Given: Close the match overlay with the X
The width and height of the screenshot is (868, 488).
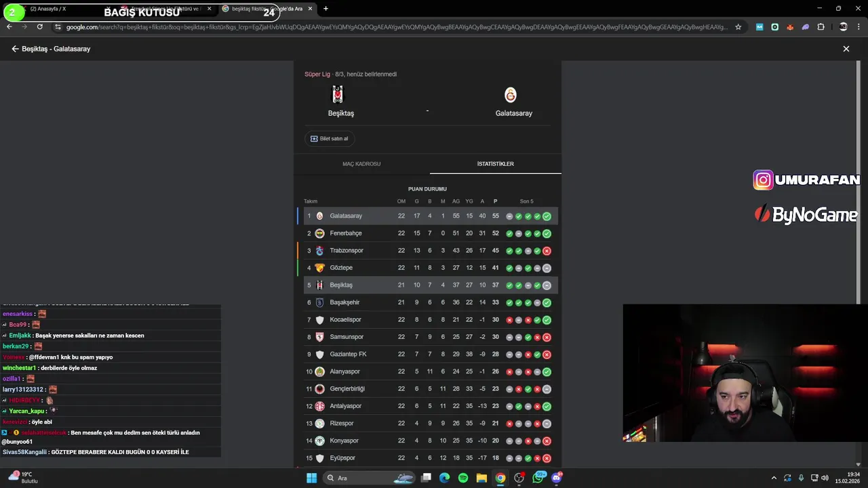Looking at the screenshot, I should [x=846, y=49].
